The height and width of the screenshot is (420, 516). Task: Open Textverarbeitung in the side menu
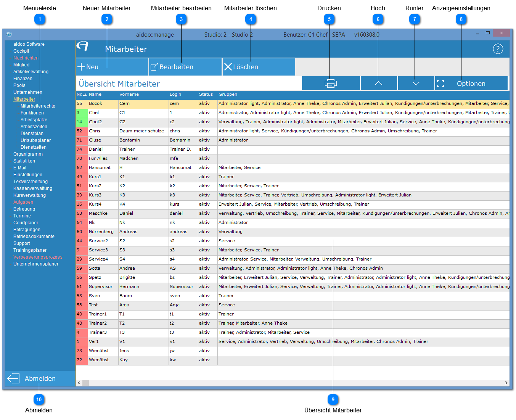(31, 182)
